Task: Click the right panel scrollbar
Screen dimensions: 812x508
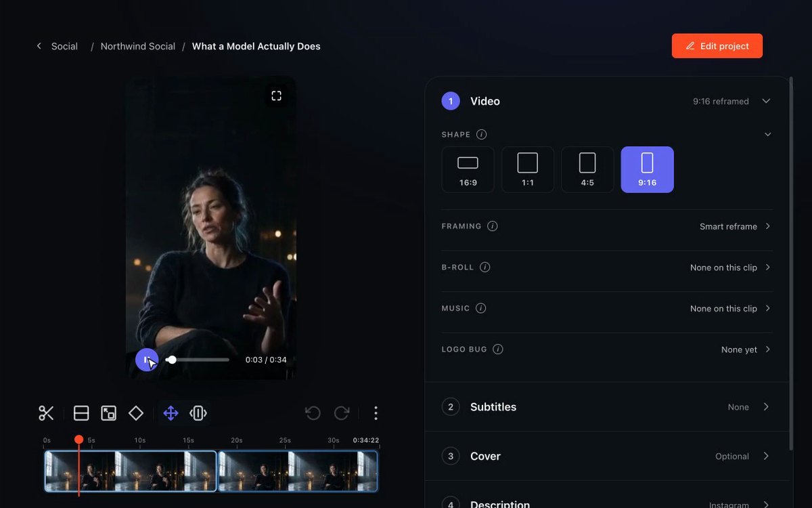Action: point(791,264)
